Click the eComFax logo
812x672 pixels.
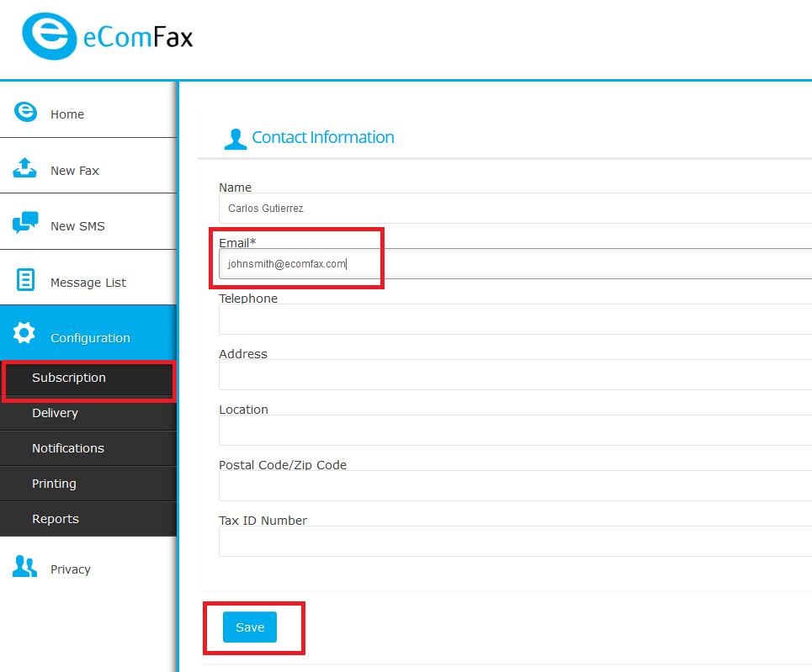107,36
